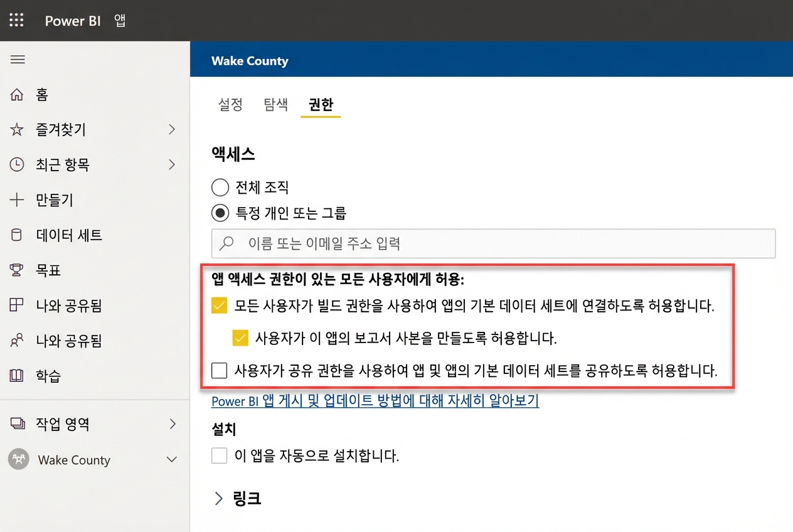
Task: Switch to the 설정 tab
Action: click(230, 105)
